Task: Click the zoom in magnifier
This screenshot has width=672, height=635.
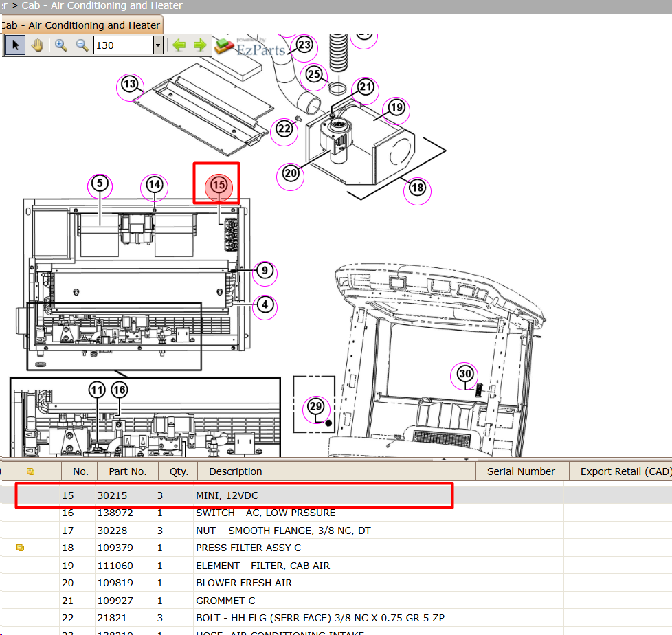Action: tap(61, 45)
